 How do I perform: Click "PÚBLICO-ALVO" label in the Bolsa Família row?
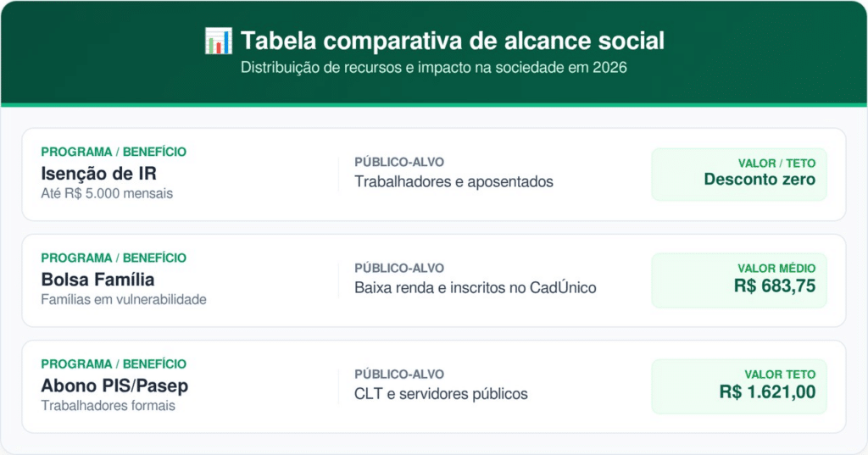(x=399, y=269)
